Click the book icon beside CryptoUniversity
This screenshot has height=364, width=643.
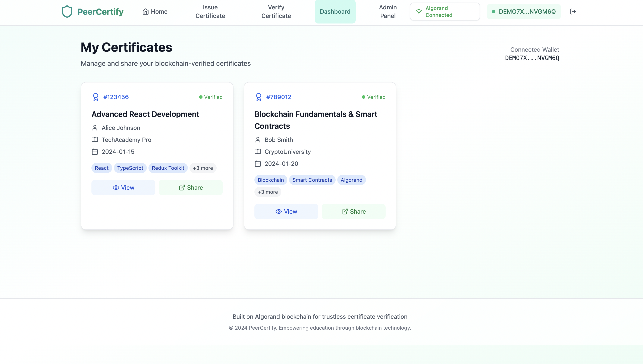point(258,152)
